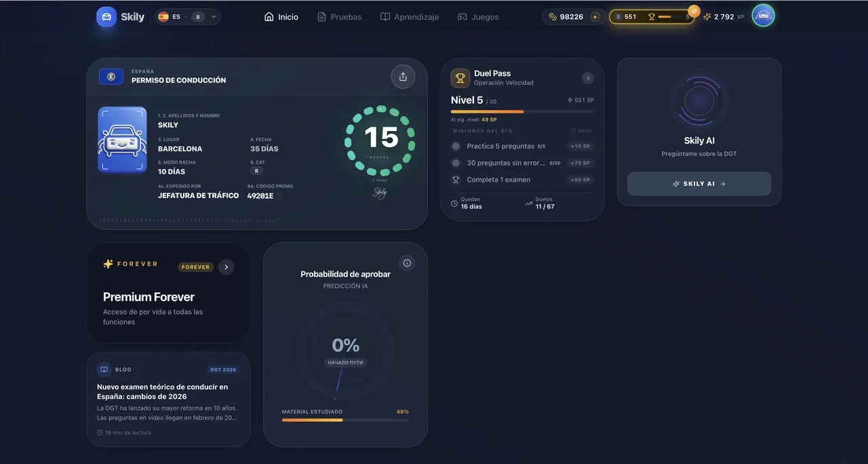
Task: Click the Material estudiado progress bar
Action: 346,420
